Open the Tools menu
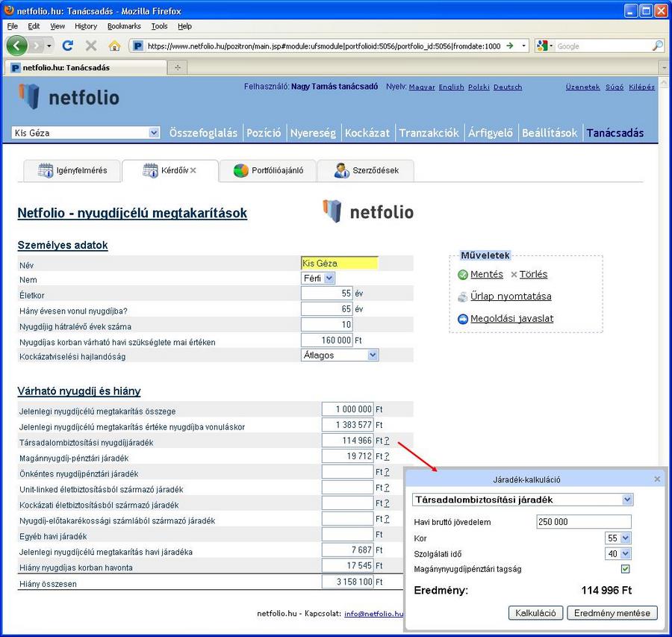This screenshot has height=637, width=672. click(x=160, y=26)
